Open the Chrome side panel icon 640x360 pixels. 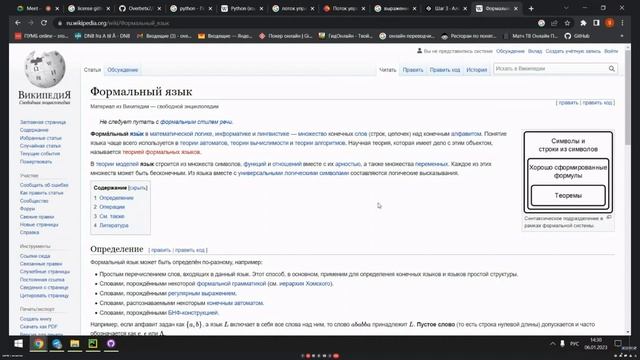click(596, 23)
